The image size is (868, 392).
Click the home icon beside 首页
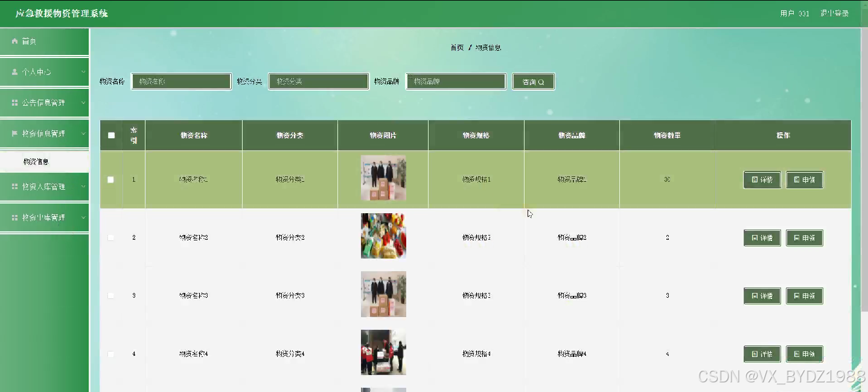coord(14,41)
